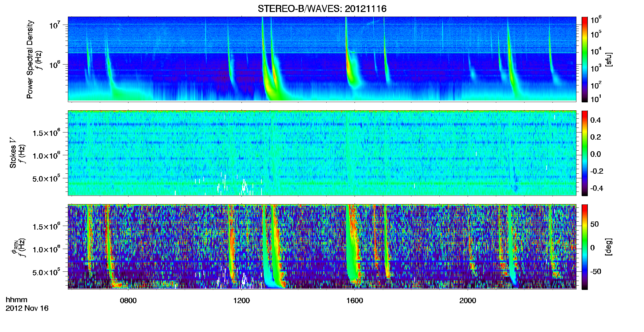Click the Stokes V panel colorbar
Image resolution: width=644 pixels, height=332 pixels.
pyautogui.click(x=585, y=153)
